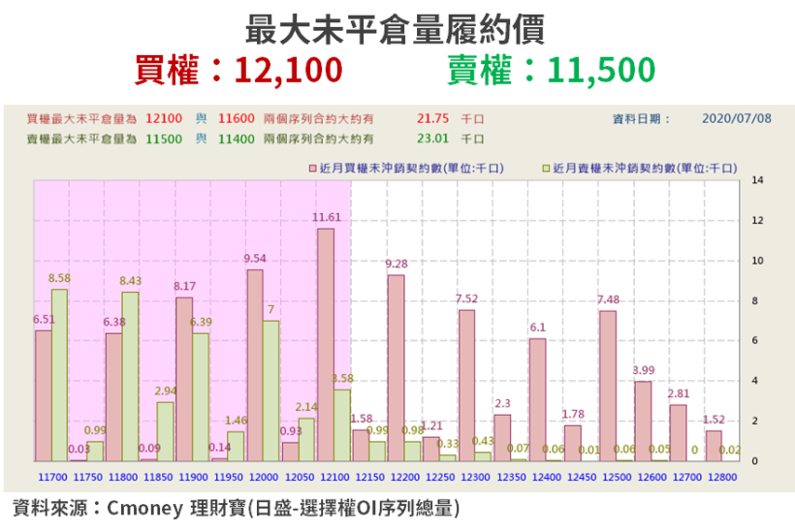The image size is (795, 532).
Task: Select the data label 3.58
Action: pyautogui.click(x=342, y=379)
